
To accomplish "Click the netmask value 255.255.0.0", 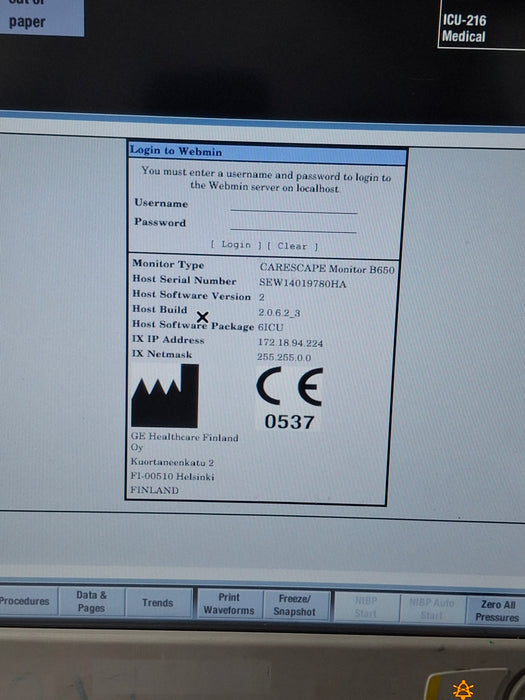I will pos(284,357).
